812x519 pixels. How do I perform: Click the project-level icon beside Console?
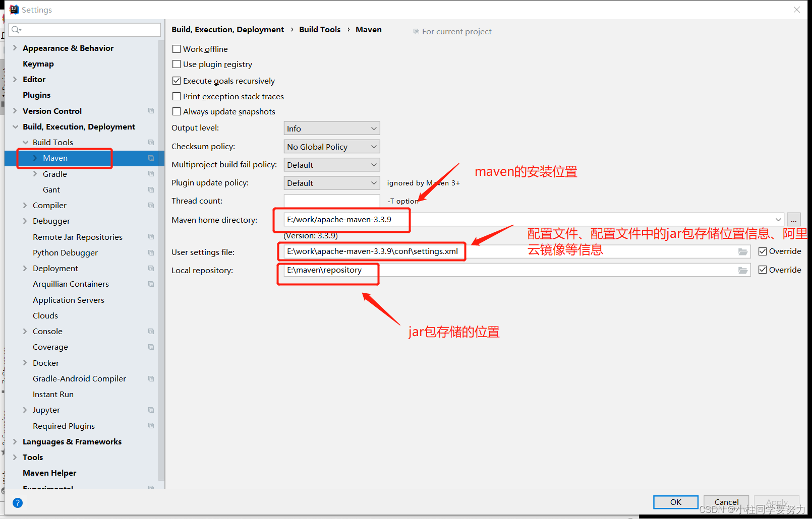click(151, 331)
